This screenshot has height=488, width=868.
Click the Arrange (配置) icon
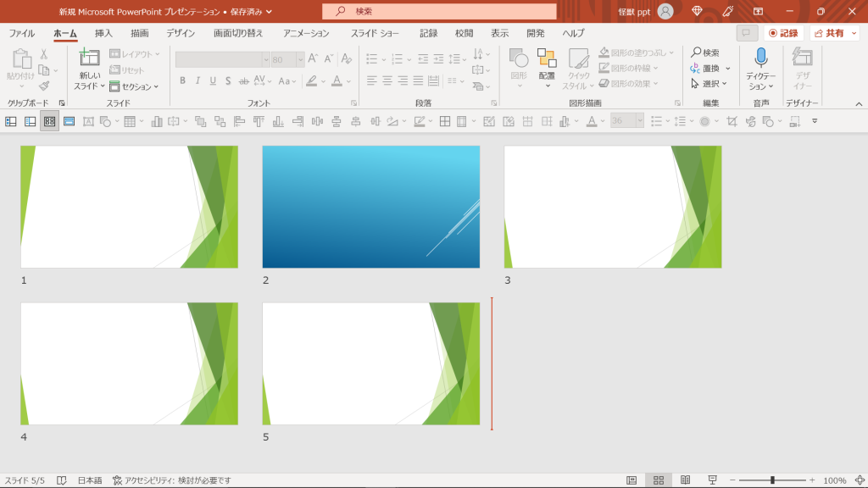click(547, 58)
